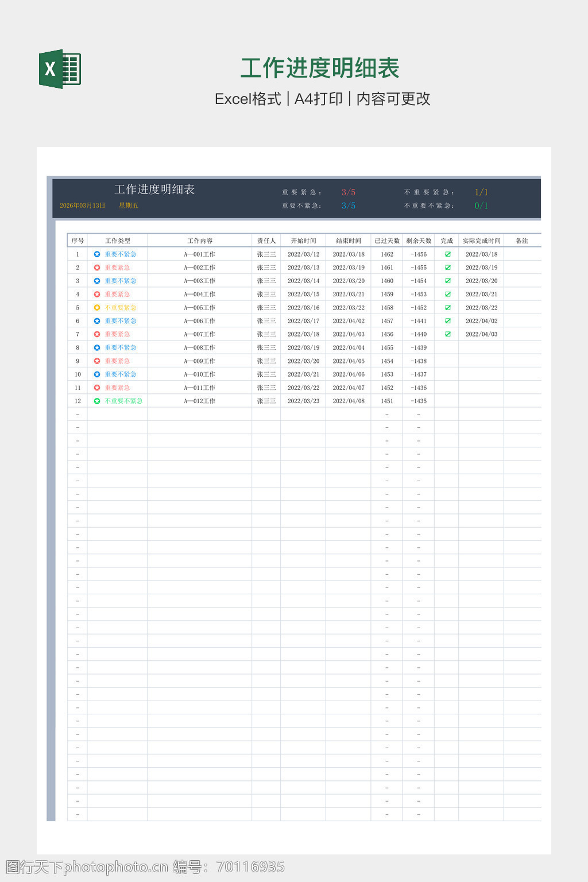Toggle the 完成 checkbox for A—001工作
588x882 pixels.
point(447,254)
